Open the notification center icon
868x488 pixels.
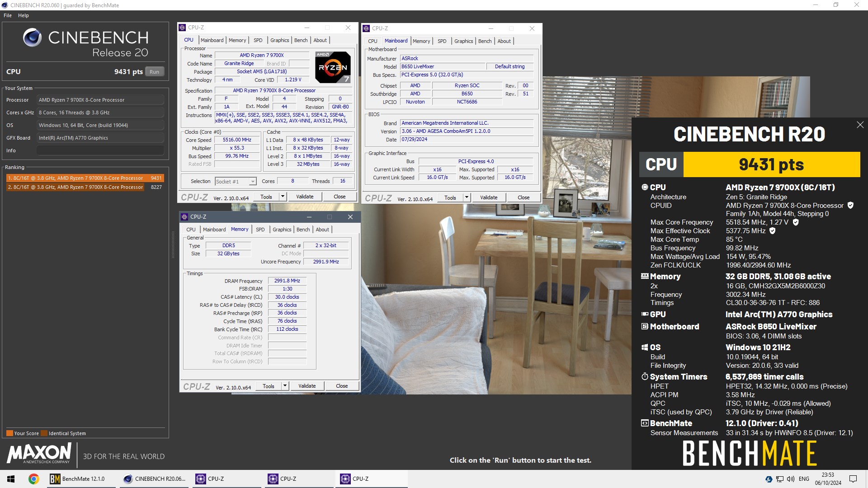pos(853,479)
